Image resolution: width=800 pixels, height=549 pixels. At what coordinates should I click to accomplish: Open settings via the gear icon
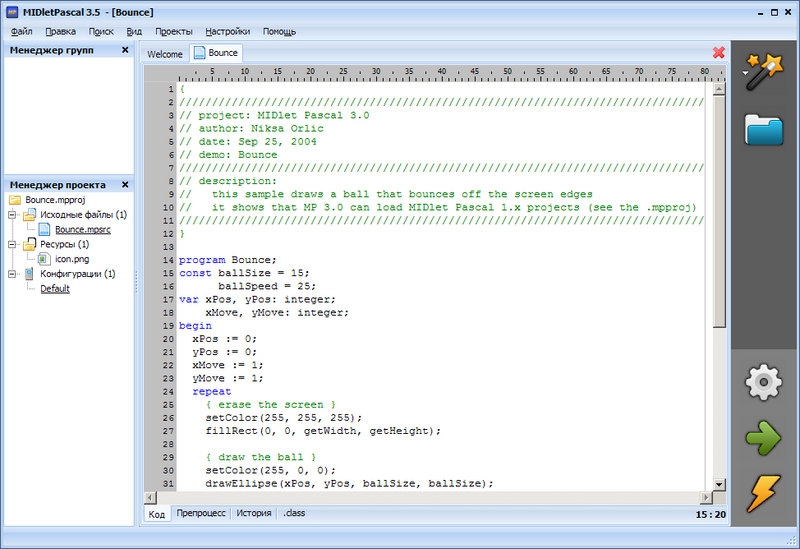coord(765,382)
